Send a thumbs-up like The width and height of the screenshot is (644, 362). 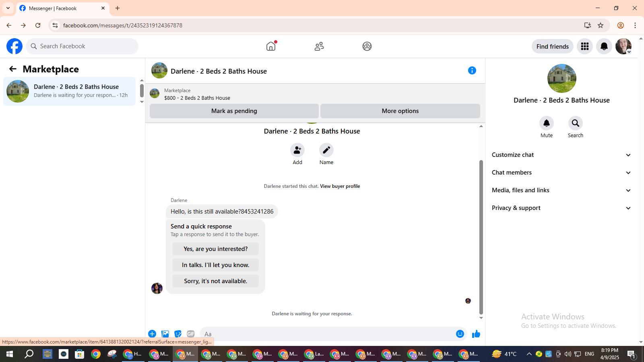[476, 334]
